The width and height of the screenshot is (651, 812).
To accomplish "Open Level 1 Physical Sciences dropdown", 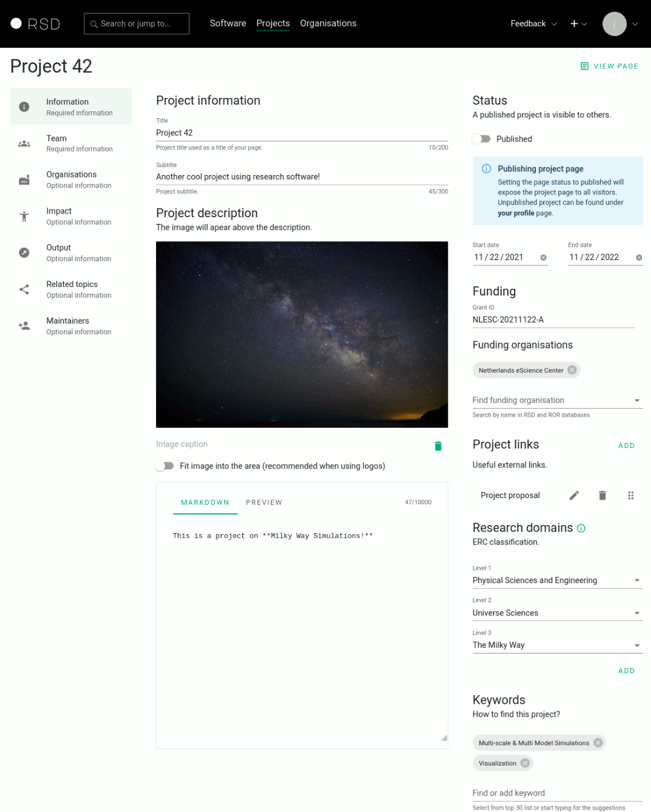I will click(557, 580).
